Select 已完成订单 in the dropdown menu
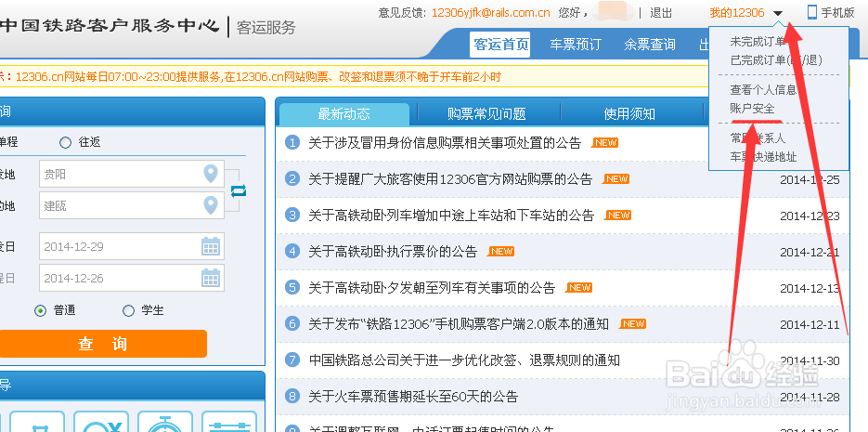The width and height of the screenshot is (868, 432). click(776, 59)
